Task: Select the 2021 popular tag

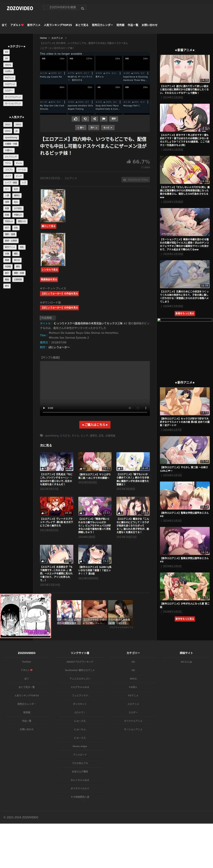Action: tap(8, 125)
